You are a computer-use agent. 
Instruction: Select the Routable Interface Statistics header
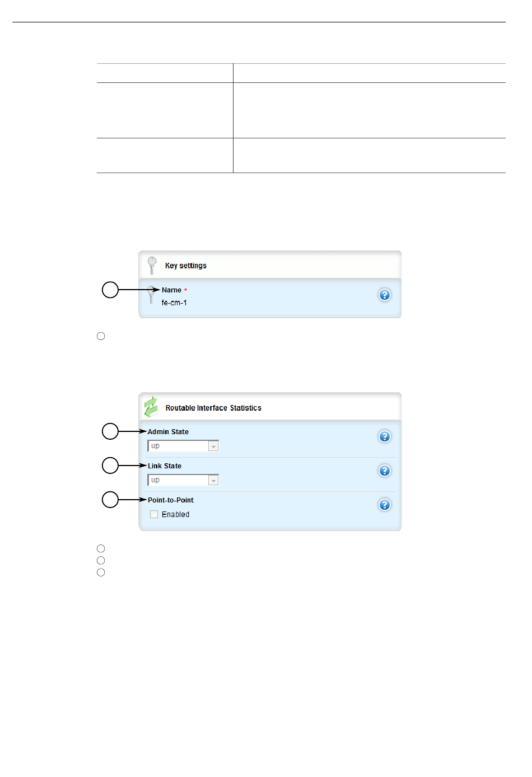(x=270, y=407)
